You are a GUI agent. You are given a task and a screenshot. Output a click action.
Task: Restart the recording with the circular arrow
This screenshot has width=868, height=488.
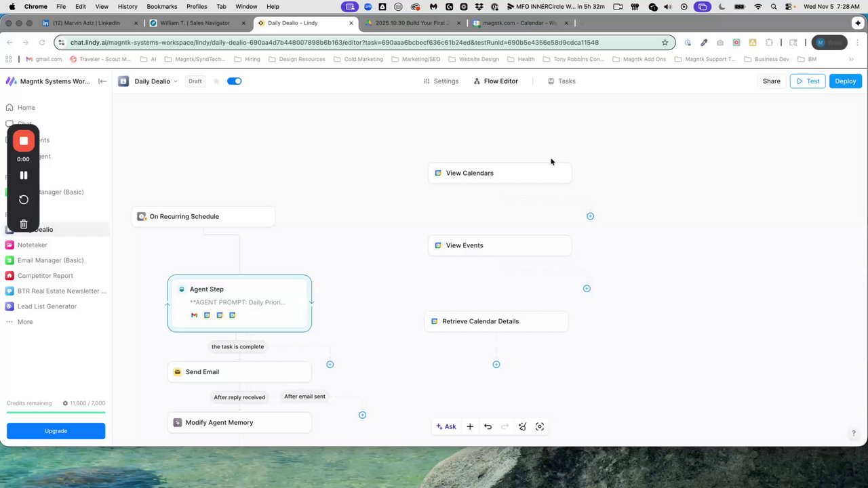[x=24, y=199]
